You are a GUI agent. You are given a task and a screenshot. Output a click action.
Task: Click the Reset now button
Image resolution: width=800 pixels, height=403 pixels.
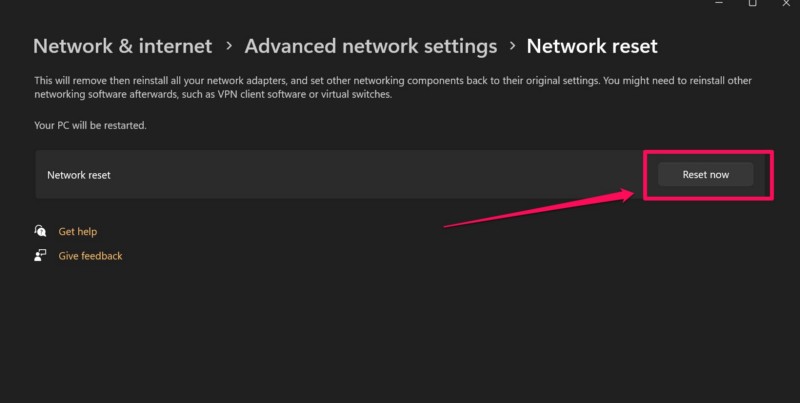(705, 174)
